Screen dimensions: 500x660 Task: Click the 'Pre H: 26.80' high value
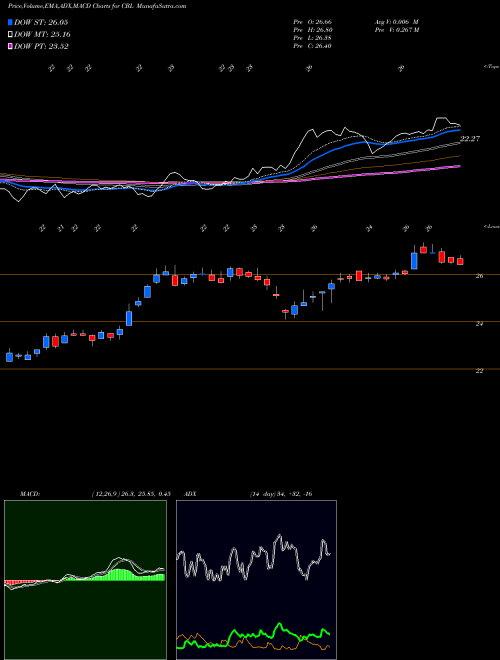[x=313, y=30]
